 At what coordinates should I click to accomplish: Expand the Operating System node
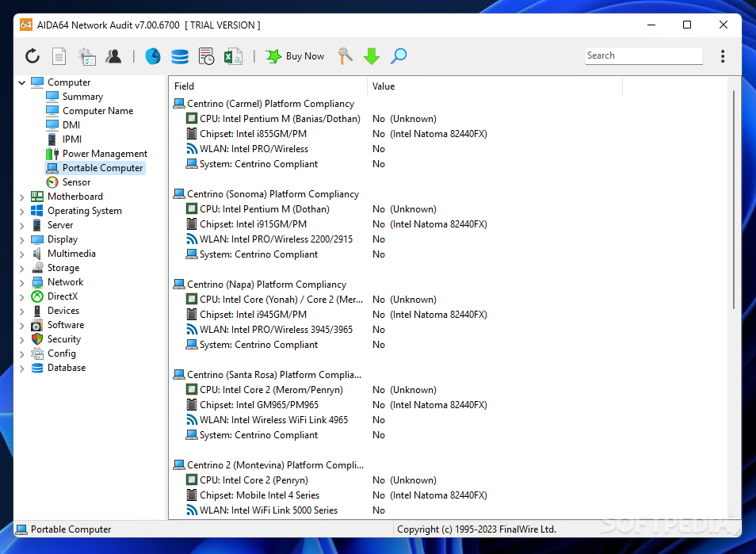click(21, 211)
